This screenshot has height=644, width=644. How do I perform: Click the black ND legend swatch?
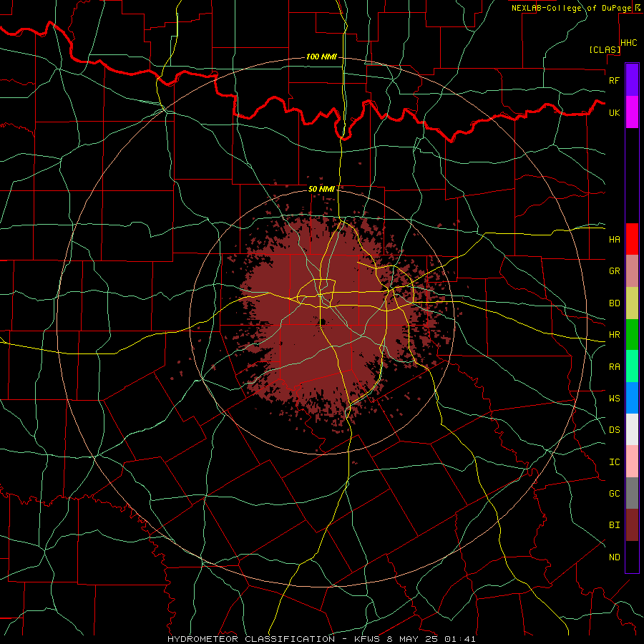pos(632,557)
